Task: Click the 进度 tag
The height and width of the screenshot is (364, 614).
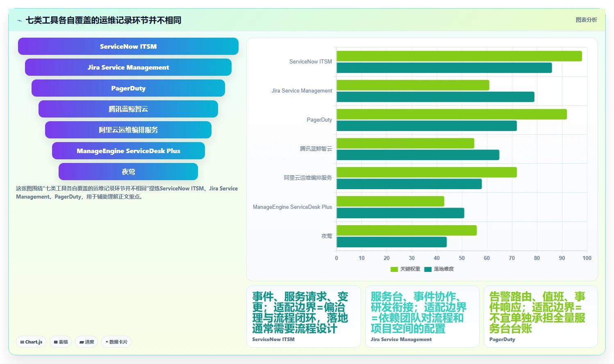Action: pos(86,342)
